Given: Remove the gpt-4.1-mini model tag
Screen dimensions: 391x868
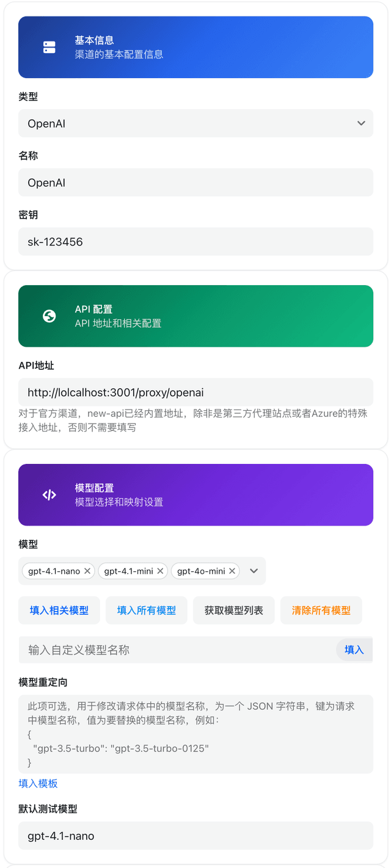Looking at the screenshot, I should click(x=161, y=571).
